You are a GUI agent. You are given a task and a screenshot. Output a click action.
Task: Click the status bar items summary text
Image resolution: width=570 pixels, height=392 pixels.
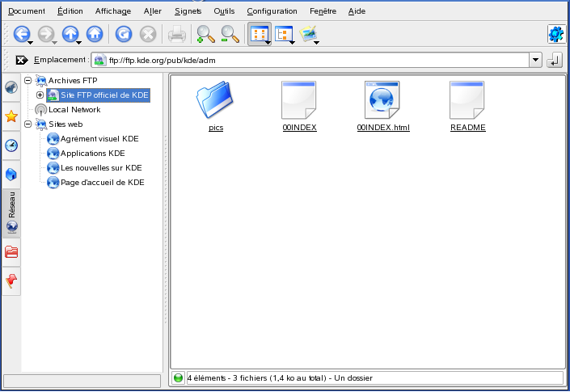(x=280, y=377)
